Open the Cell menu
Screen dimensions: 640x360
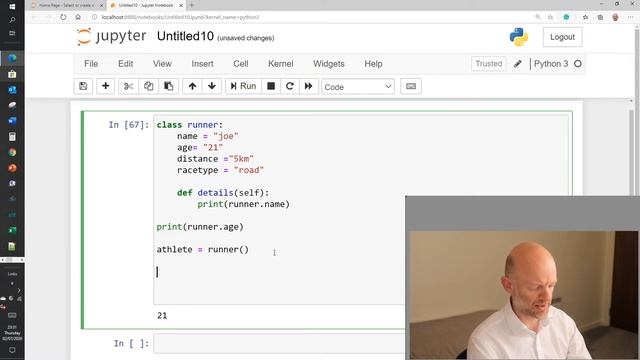241,64
